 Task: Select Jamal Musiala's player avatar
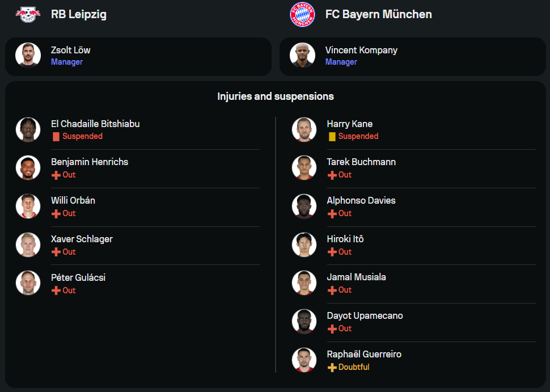point(304,283)
